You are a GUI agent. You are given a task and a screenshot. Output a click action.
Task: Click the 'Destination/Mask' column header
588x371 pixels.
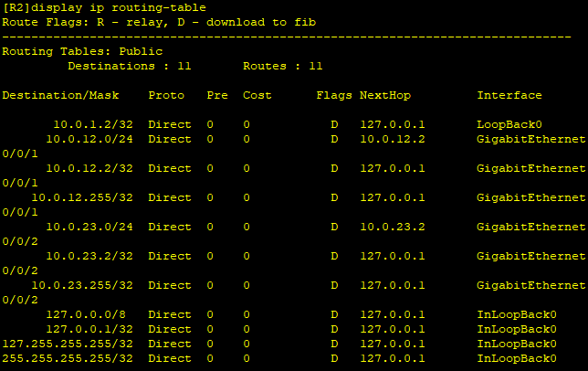60,95
